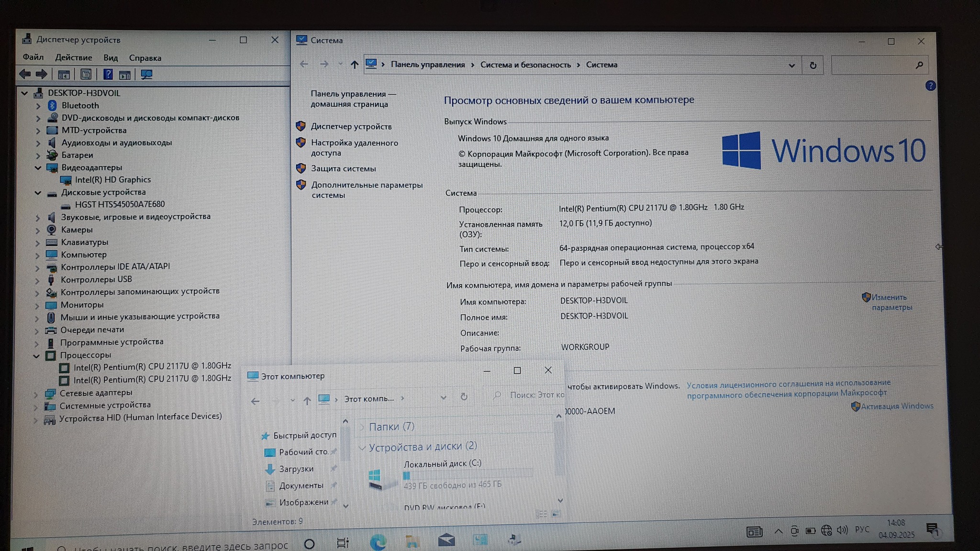Screen dimensions: 980x551
Task: Select the Intel(R) HD Graphics device
Action: coord(112,180)
